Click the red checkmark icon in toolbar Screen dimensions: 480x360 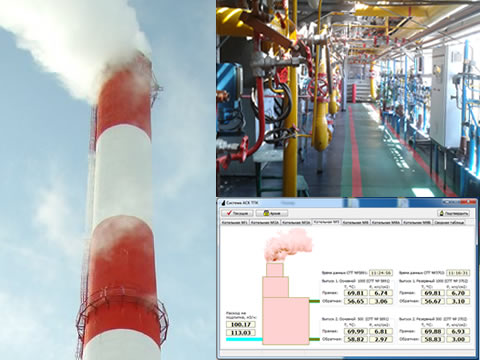[229, 213]
